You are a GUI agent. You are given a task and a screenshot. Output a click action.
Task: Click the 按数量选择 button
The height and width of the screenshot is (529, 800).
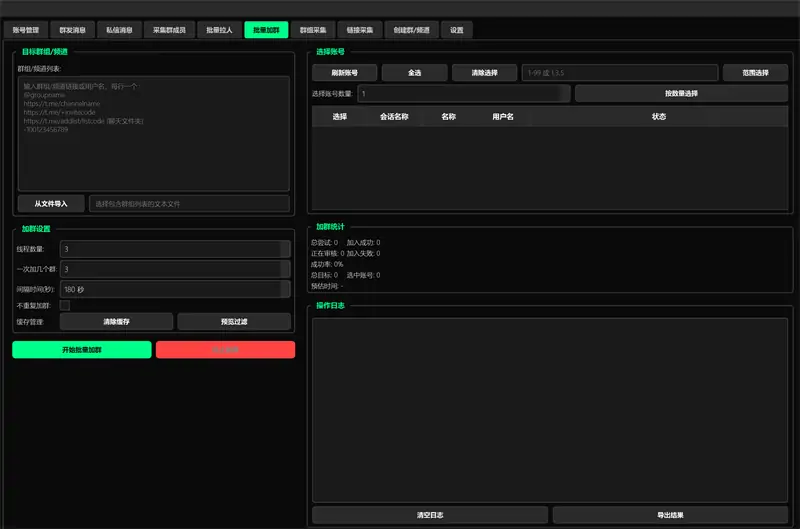click(x=681, y=94)
